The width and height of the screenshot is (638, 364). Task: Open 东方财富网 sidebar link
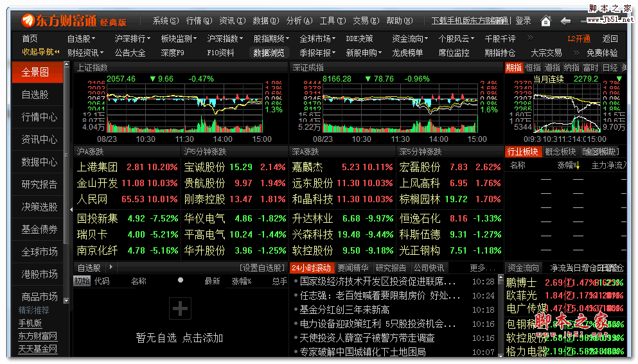pyautogui.click(x=38, y=336)
